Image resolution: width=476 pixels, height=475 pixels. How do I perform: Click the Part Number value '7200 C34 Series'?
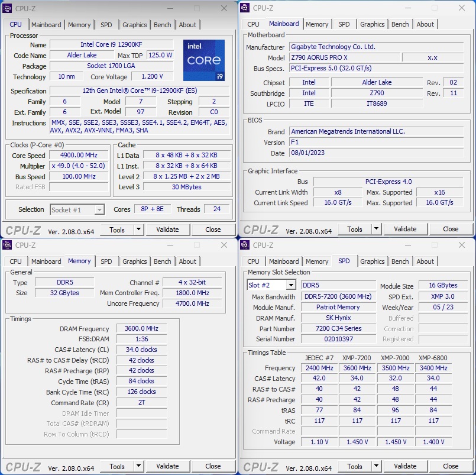click(x=338, y=328)
